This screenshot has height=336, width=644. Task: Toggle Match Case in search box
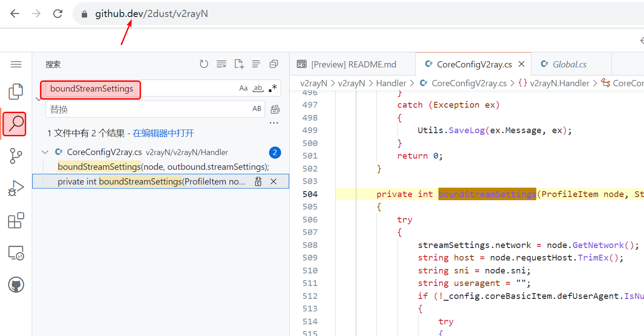(x=243, y=88)
